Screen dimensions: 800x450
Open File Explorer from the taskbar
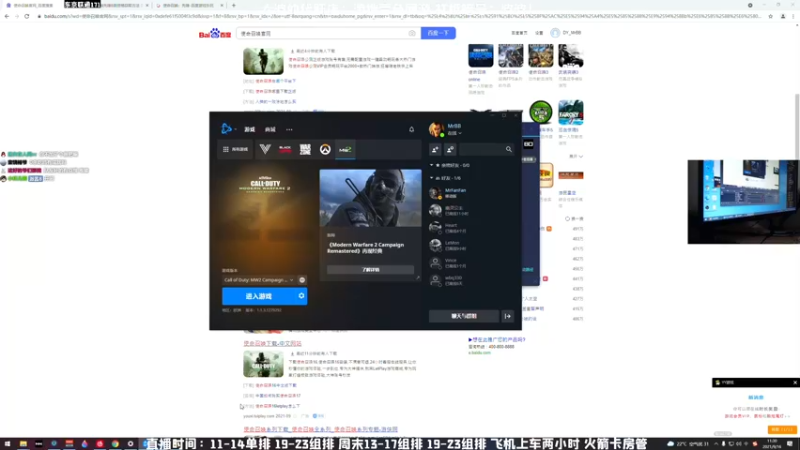click(23, 444)
